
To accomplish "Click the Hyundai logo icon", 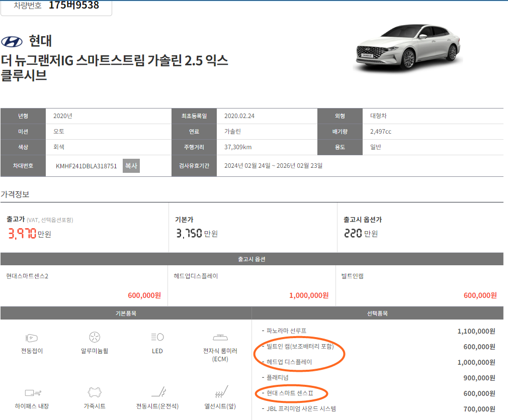I will click(12, 42).
